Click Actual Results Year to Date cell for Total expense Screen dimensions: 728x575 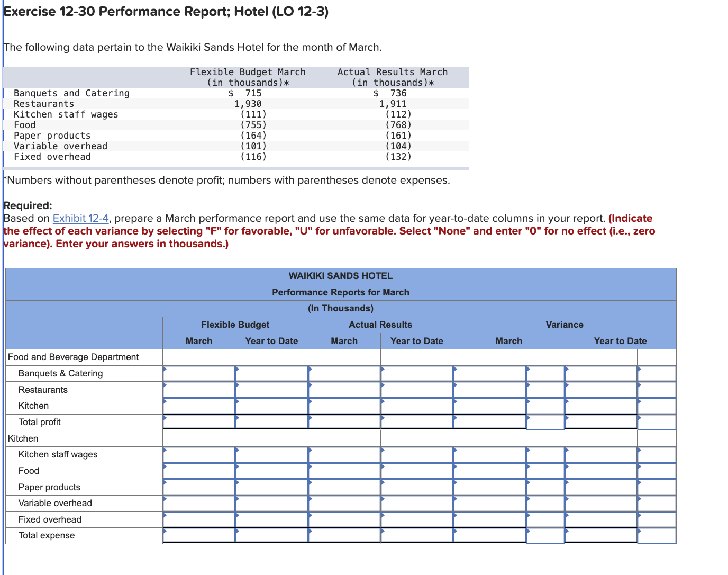(417, 535)
